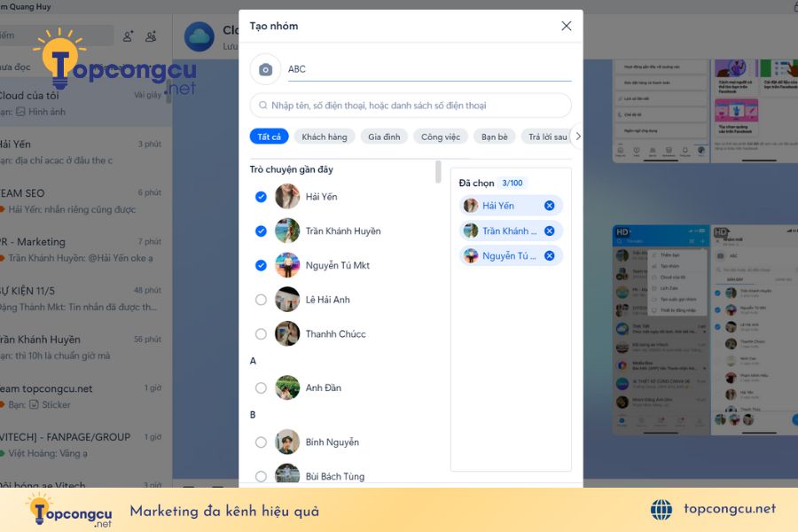Image resolution: width=798 pixels, height=532 pixels.
Task: Open the SỰ KIỆN 11/5 conversation
Action: point(84,298)
